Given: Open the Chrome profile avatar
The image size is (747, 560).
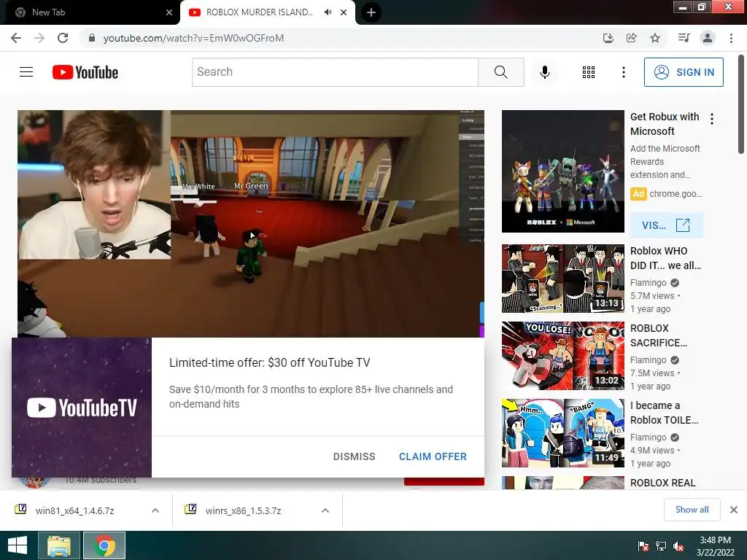Looking at the screenshot, I should 708,38.
